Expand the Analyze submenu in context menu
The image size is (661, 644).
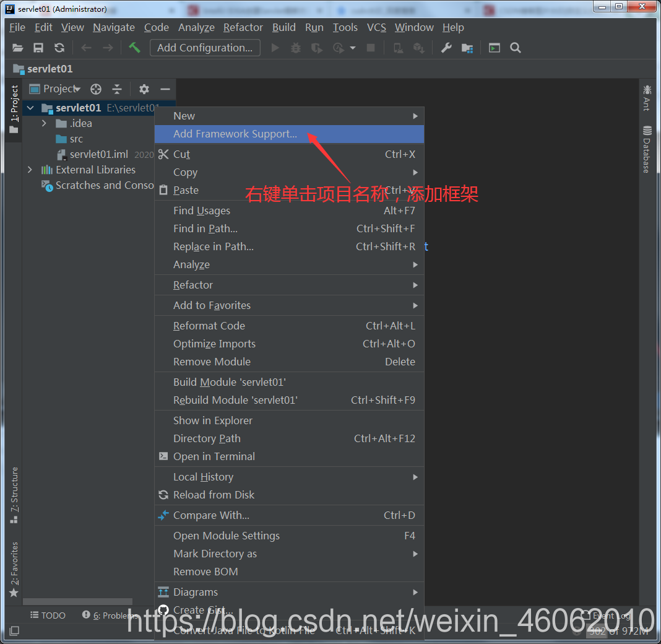[289, 265]
